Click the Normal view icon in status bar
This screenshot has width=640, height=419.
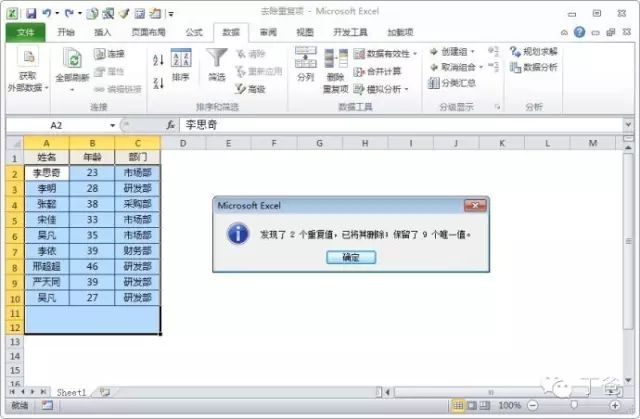click(x=458, y=406)
